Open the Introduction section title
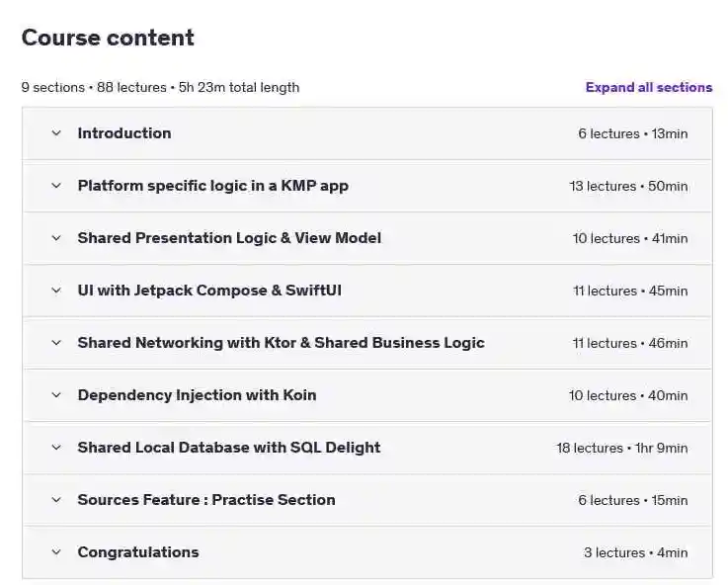 [124, 133]
